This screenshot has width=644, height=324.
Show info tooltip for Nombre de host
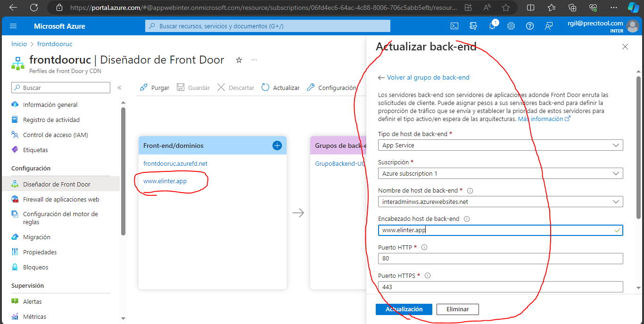(470, 191)
